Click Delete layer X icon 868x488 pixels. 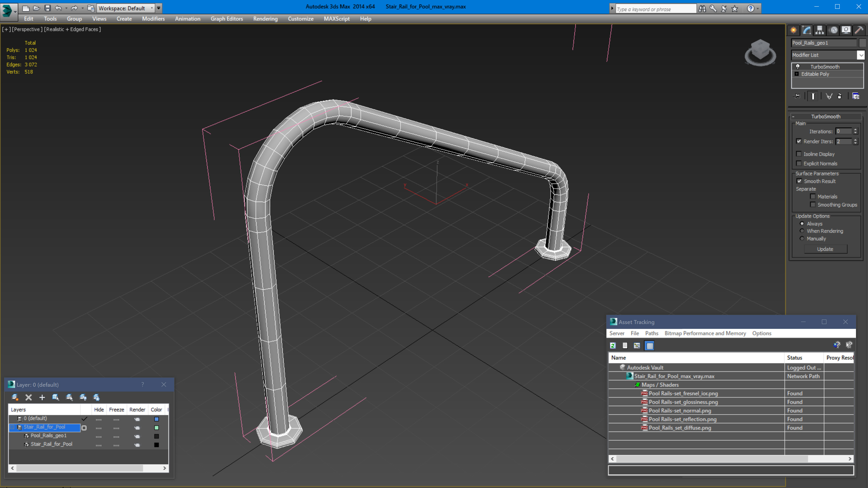click(x=29, y=397)
